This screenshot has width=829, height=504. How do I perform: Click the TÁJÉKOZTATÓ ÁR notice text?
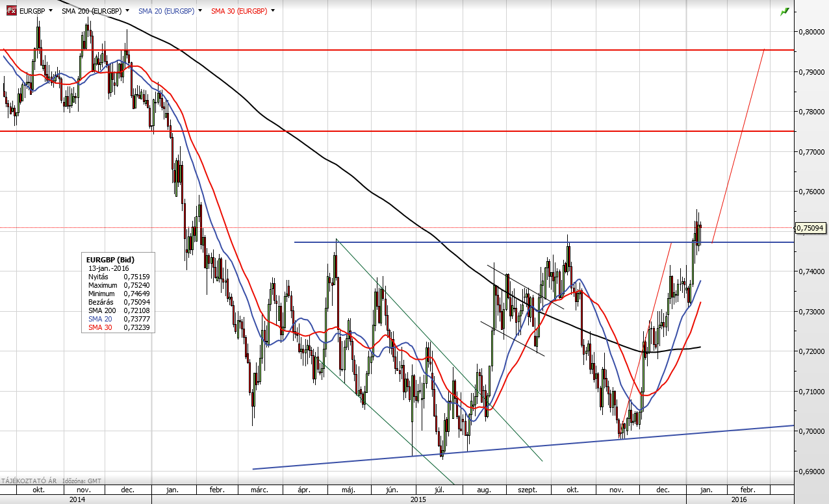click(29, 481)
